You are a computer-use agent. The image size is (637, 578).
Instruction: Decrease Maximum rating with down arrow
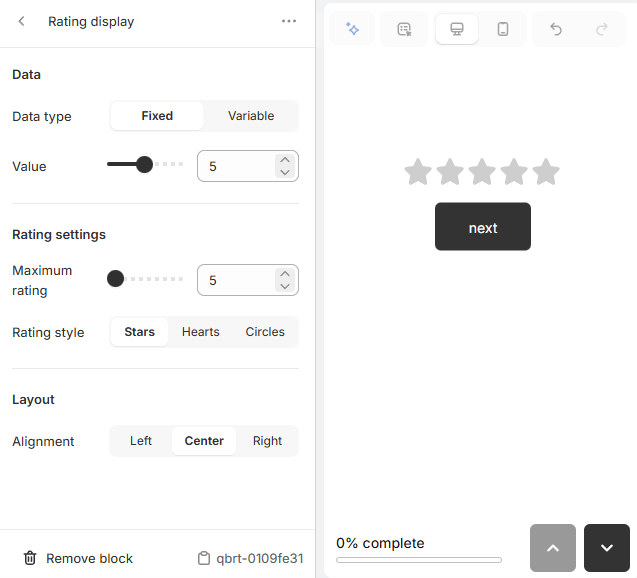click(285, 286)
